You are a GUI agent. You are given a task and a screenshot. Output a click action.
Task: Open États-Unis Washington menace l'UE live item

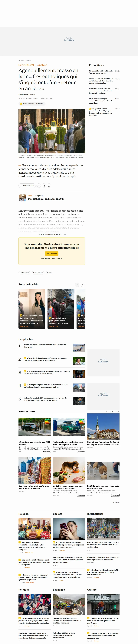pos(101,101)
